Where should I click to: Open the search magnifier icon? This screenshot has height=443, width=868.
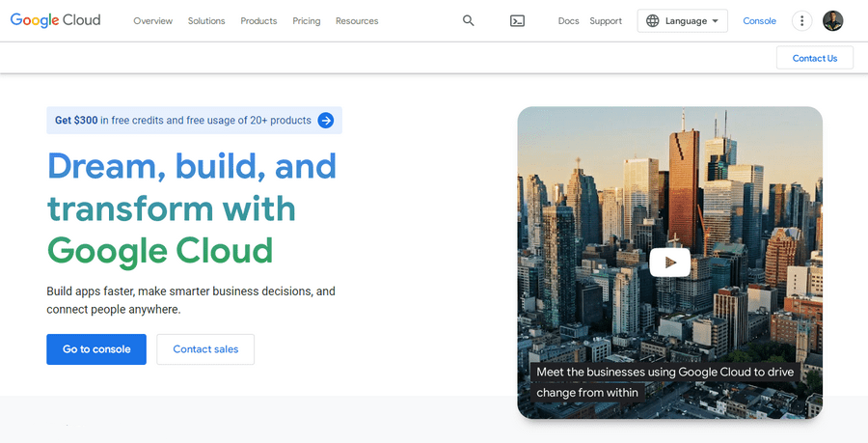pyautogui.click(x=469, y=20)
